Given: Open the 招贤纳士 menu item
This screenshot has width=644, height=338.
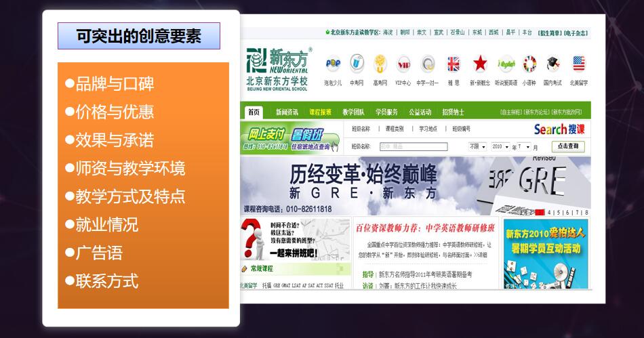Looking at the screenshot, I should tap(453, 112).
